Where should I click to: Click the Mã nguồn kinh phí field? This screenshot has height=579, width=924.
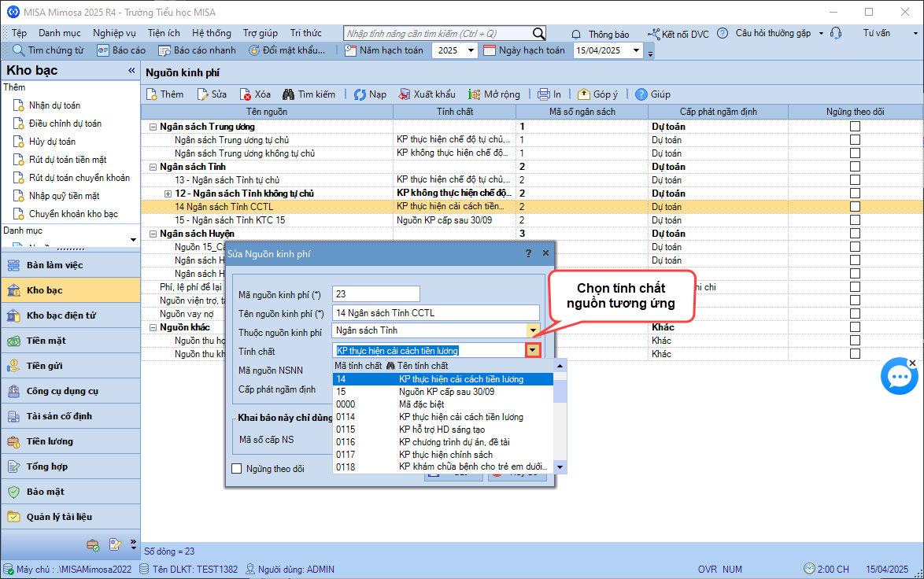376,294
